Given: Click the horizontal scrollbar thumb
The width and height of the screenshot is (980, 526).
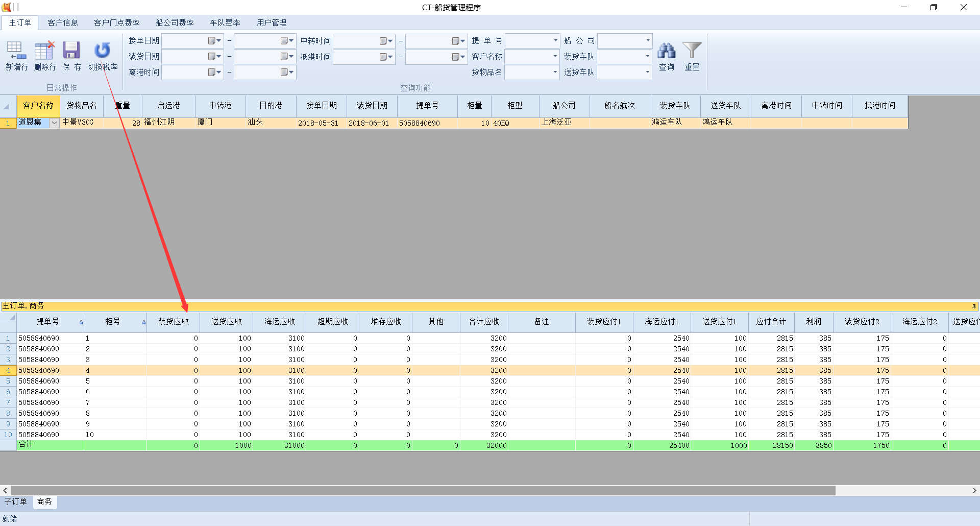Looking at the screenshot, I should (x=423, y=490).
